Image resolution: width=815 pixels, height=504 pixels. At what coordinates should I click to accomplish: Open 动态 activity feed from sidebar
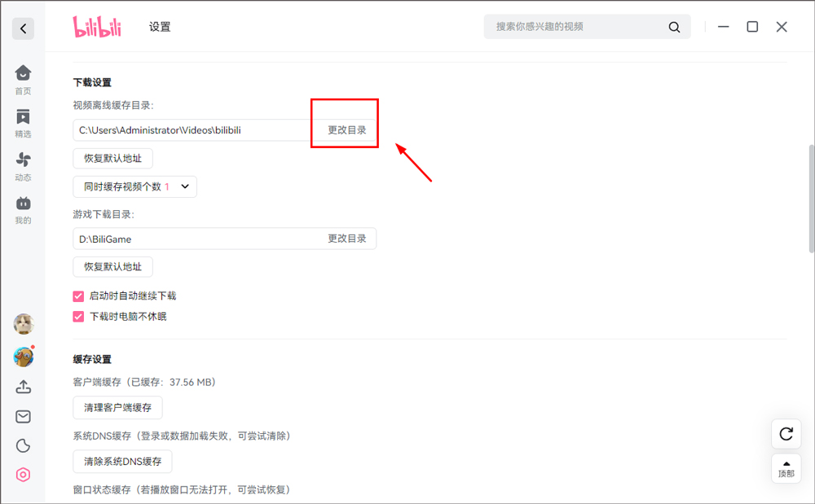(x=23, y=163)
